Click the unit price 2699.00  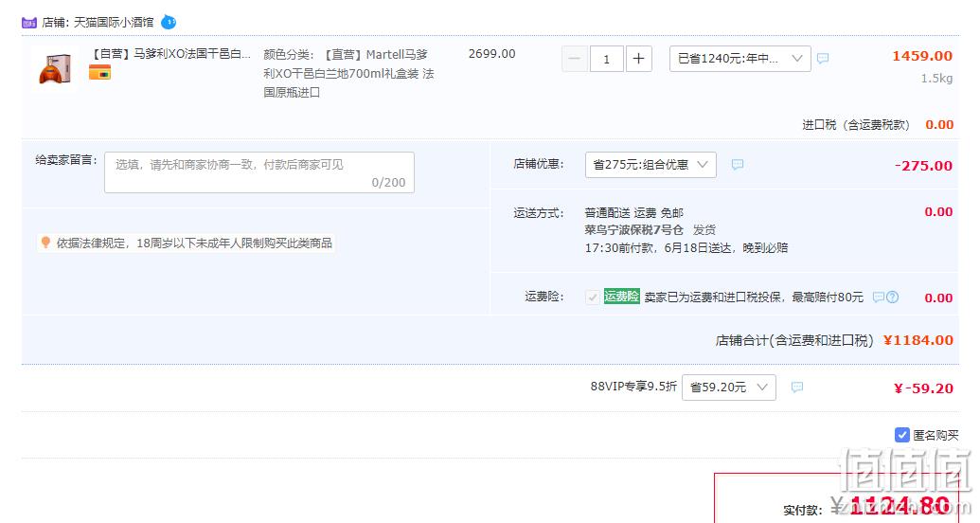[491, 54]
